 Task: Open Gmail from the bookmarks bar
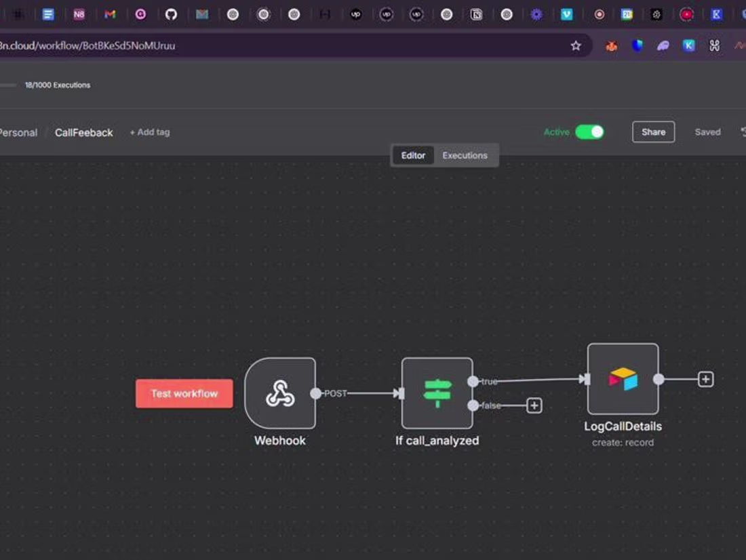click(109, 14)
